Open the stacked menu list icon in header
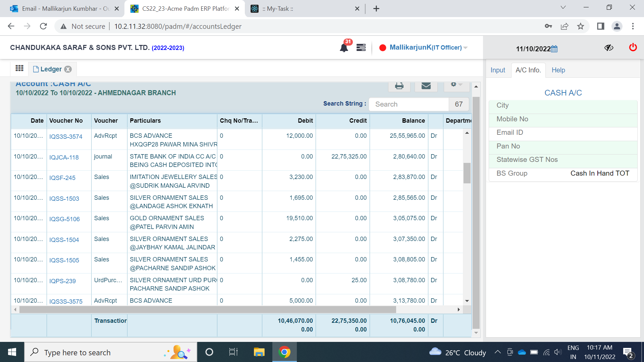This screenshot has width=644, height=362. click(x=361, y=48)
